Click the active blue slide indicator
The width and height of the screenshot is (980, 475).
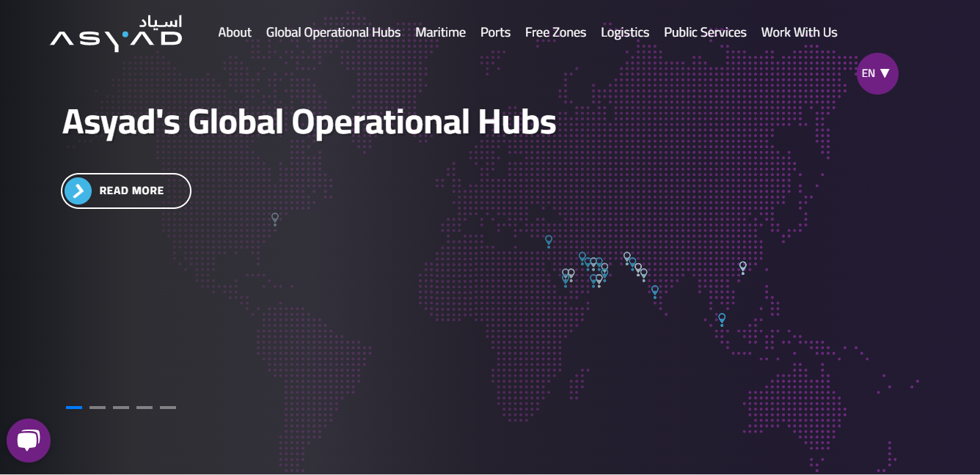tap(74, 408)
